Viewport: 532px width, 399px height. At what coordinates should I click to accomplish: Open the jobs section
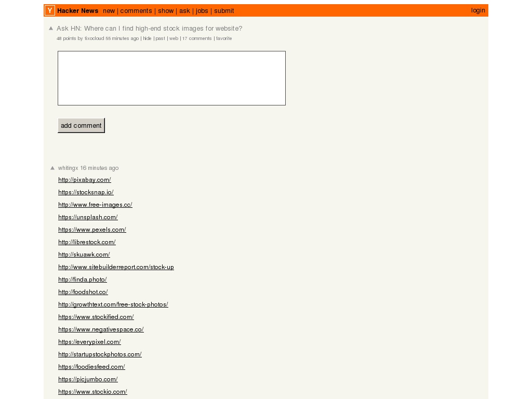[202, 11]
